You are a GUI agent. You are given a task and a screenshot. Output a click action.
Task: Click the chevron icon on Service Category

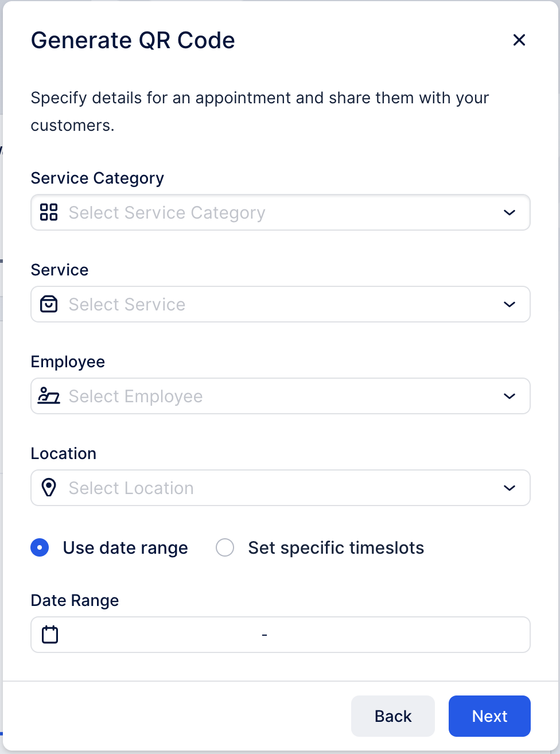pyautogui.click(x=509, y=212)
